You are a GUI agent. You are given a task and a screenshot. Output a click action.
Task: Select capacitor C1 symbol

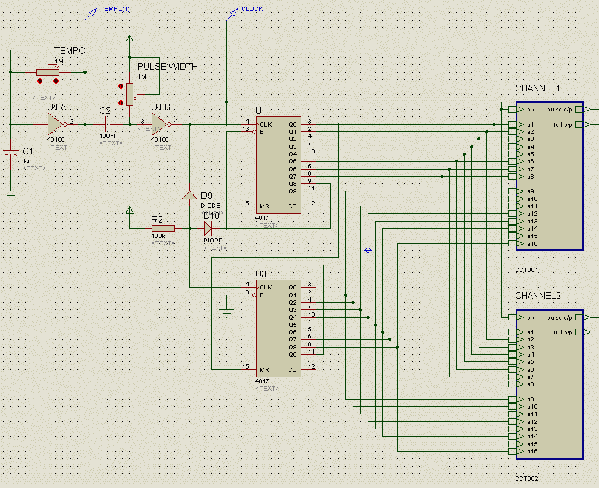coord(11,153)
